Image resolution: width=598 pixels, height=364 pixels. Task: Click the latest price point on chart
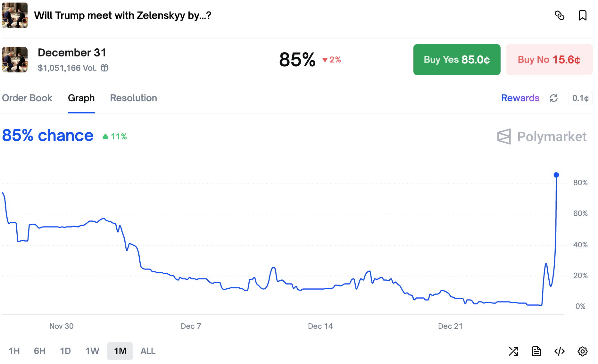click(556, 175)
